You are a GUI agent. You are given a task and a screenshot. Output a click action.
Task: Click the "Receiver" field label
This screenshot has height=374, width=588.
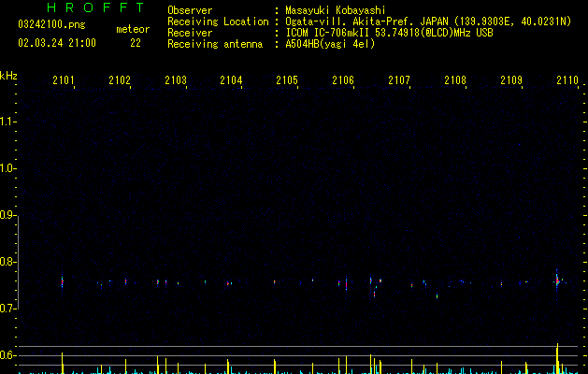pos(190,33)
